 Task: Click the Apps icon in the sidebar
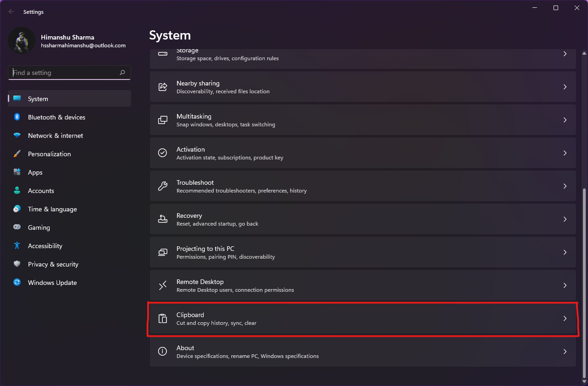[x=17, y=172]
